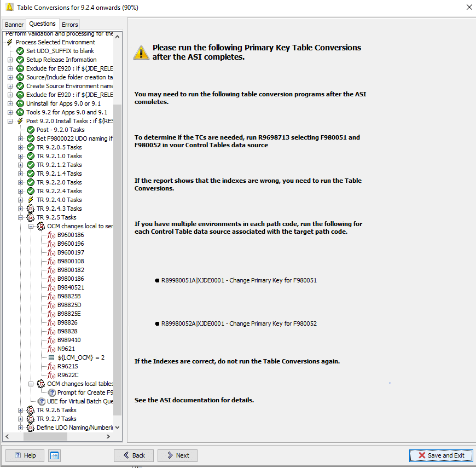Click green check icon beside Post - 9.2.0 Tasks
Viewport: 476px width, 468px height.
tap(30, 130)
